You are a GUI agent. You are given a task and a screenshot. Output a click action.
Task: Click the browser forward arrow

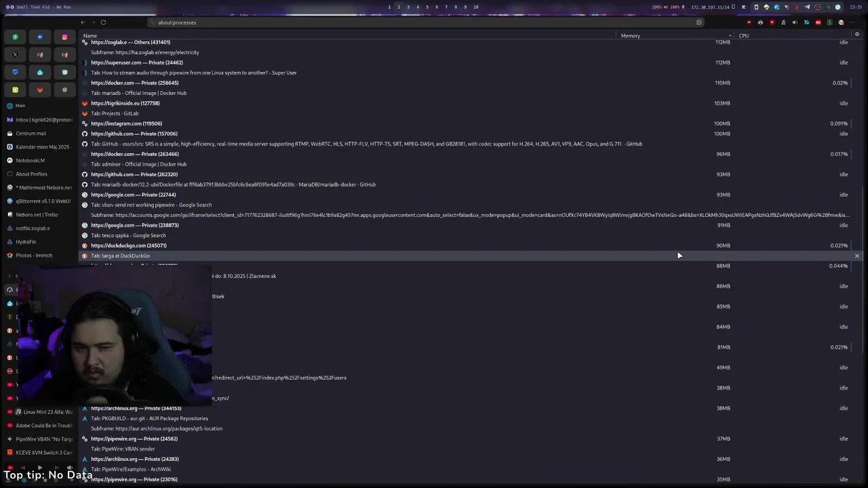pos(93,22)
